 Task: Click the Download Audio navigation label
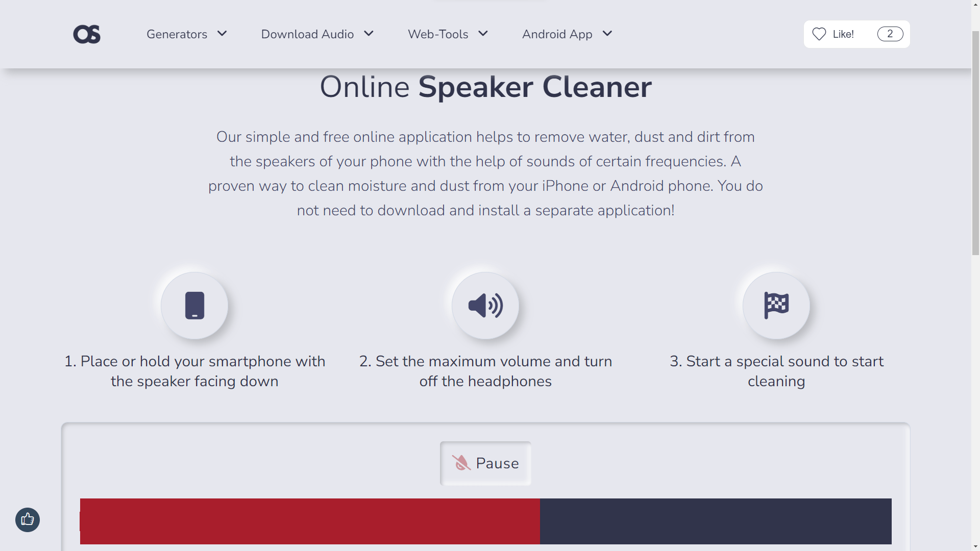(307, 34)
